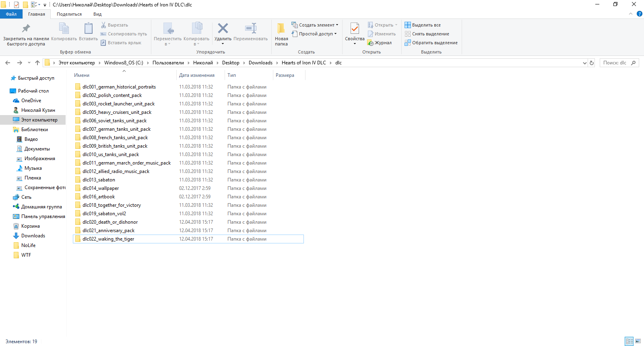Select Libraries (Библиотеки) in sidebar
This screenshot has width=644, height=346.
[34, 130]
